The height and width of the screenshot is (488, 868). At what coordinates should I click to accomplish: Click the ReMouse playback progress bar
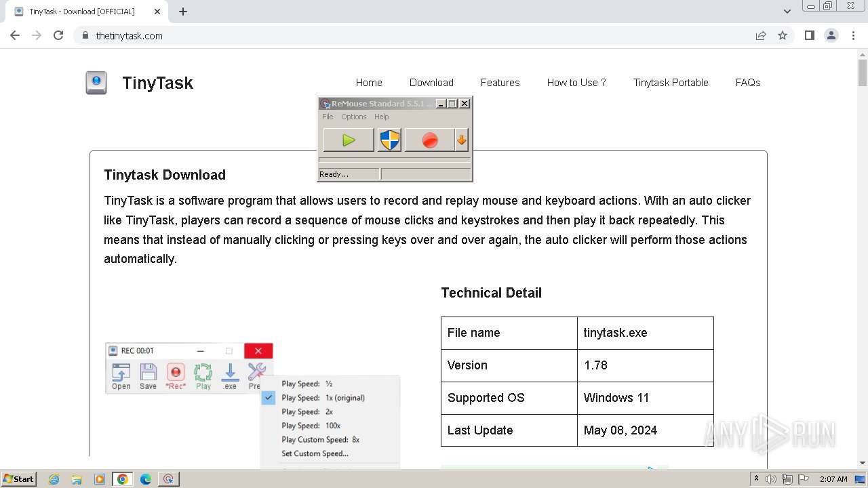pyautogui.click(x=395, y=160)
